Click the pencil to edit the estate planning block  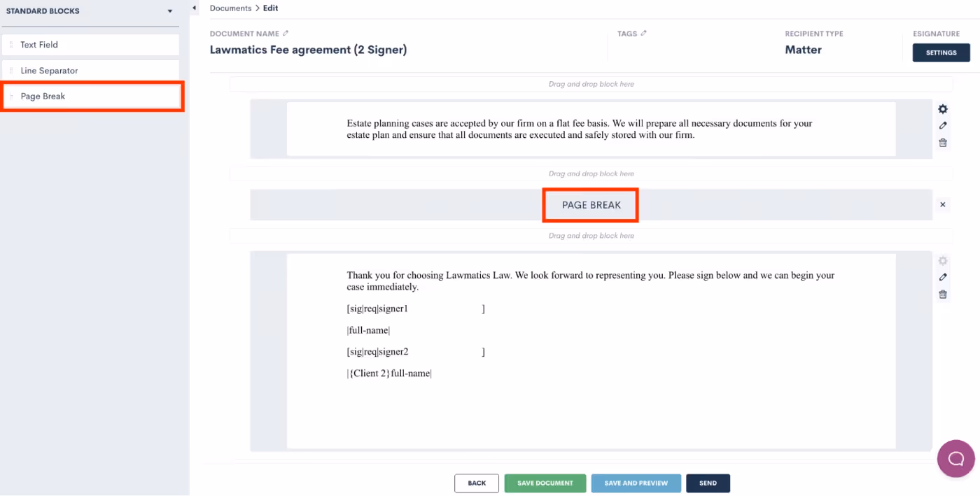pos(943,125)
